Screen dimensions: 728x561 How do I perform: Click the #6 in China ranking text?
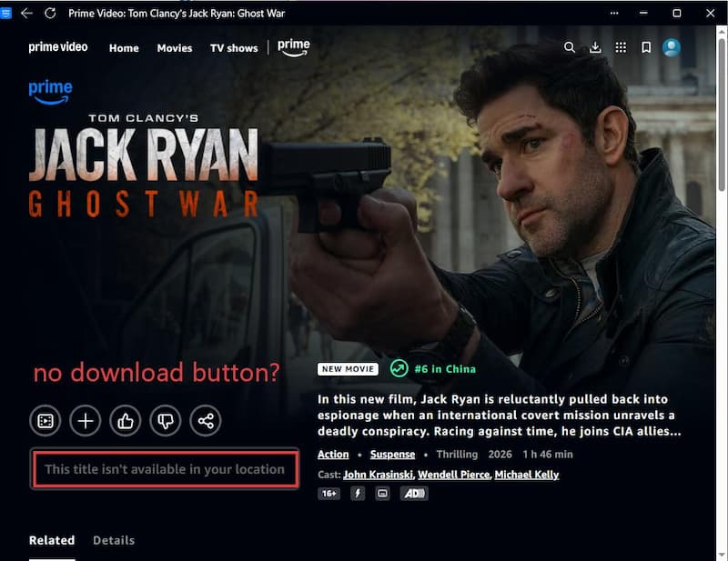[445, 369]
